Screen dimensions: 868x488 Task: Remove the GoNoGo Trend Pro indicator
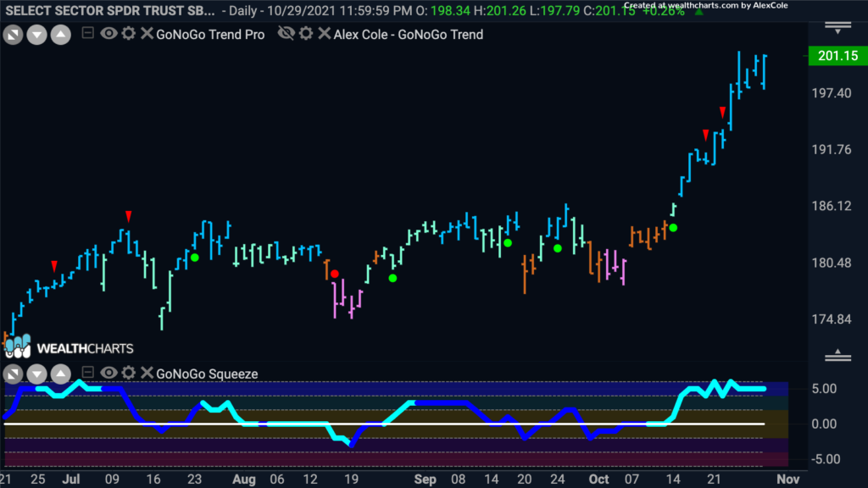(x=147, y=34)
